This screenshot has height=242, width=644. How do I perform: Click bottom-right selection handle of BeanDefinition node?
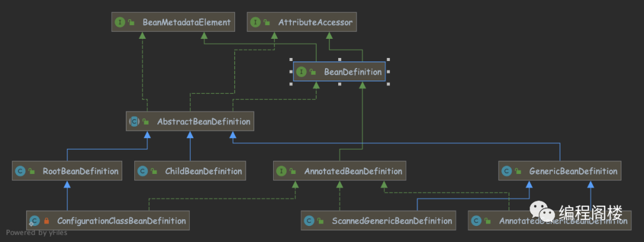(388, 84)
